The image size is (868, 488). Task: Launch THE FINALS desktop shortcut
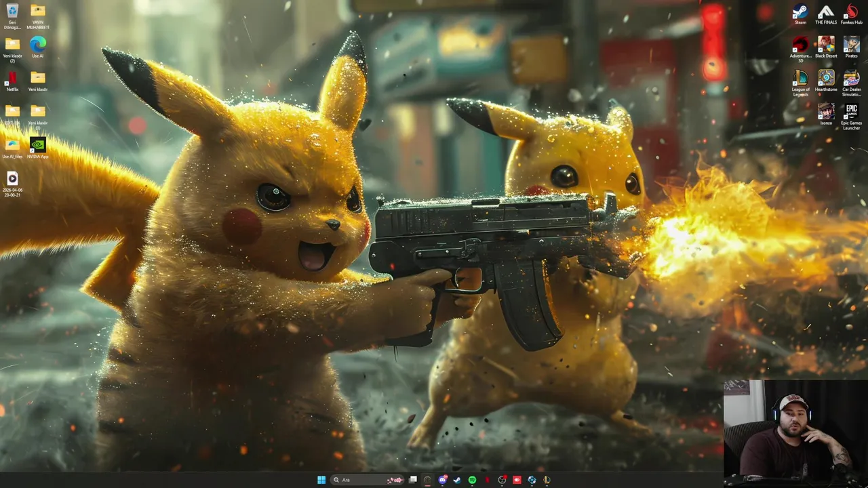tap(826, 14)
